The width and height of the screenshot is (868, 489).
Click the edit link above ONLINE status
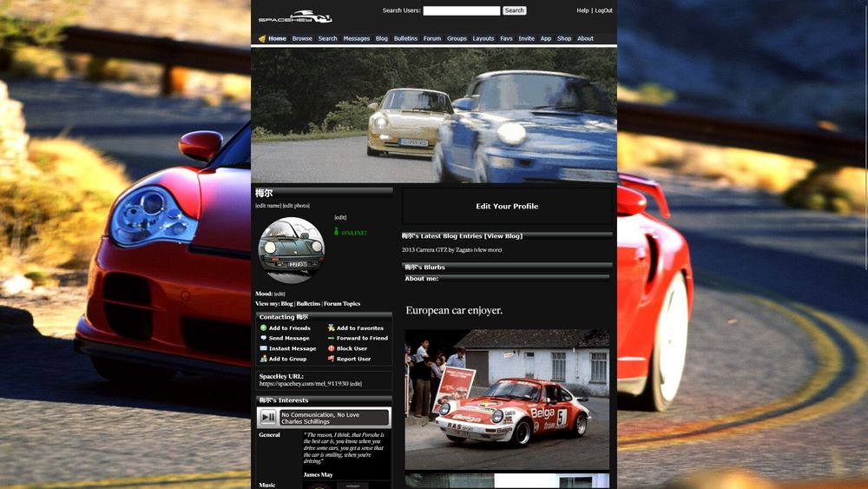pyautogui.click(x=340, y=217)
